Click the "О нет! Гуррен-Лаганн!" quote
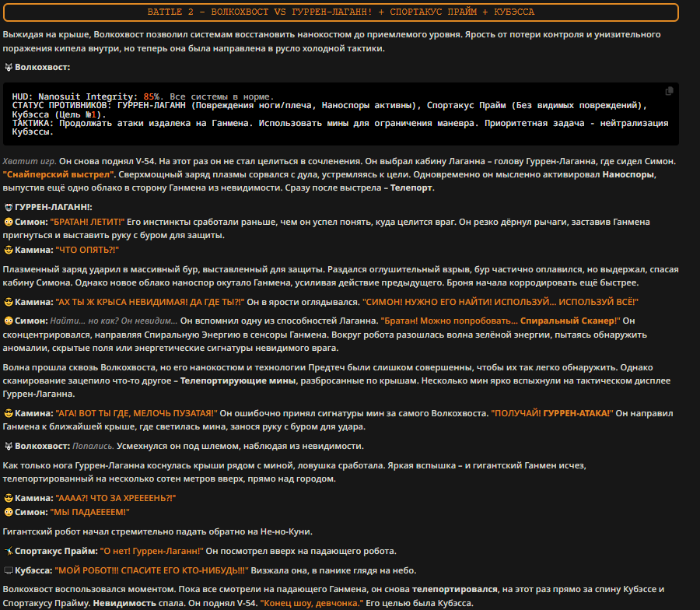Image resolution: width=700 pixels, height=610 pixels. click(x=152, y=552)
